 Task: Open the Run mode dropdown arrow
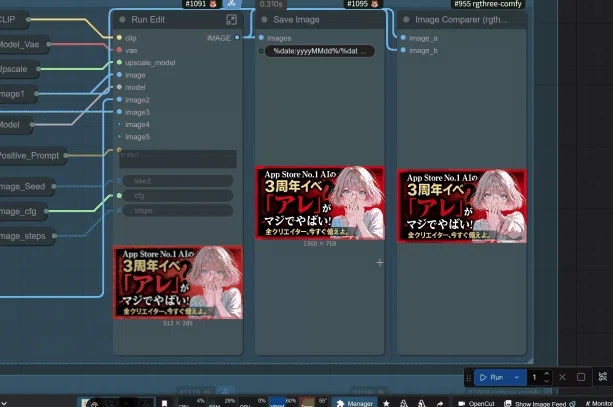pos(517,377)
